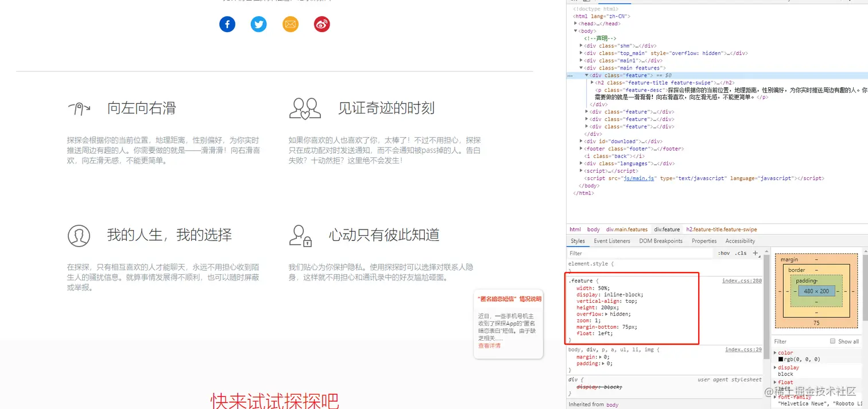868x409 pixels.
Task: Click the swipe gesture icon beside 向左向右滑
Action: 79,108
